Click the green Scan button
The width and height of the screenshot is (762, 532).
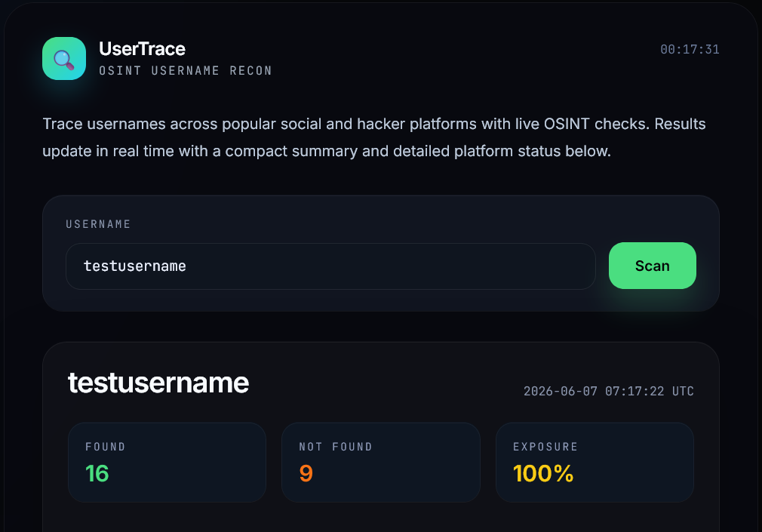tap(652, 266)
